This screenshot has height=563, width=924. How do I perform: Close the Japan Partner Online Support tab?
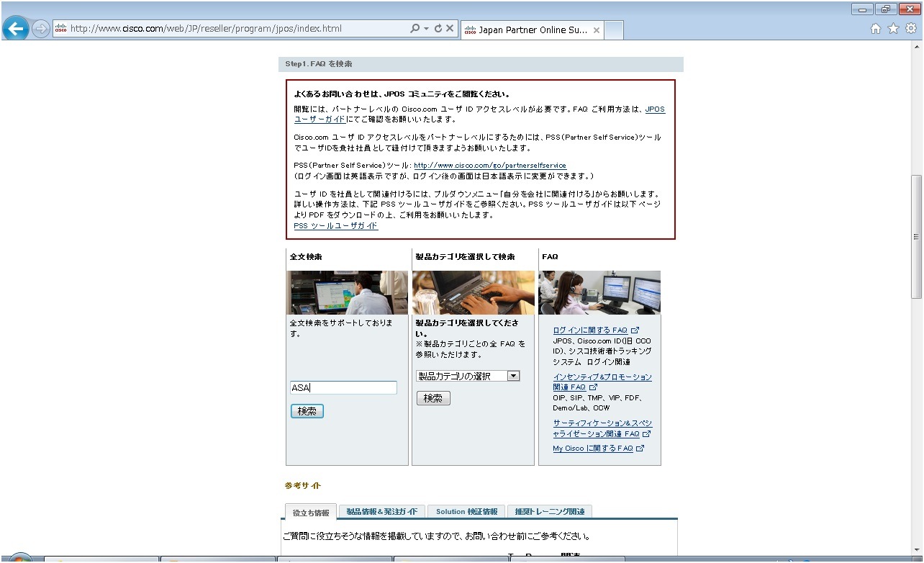pos(597,30)
